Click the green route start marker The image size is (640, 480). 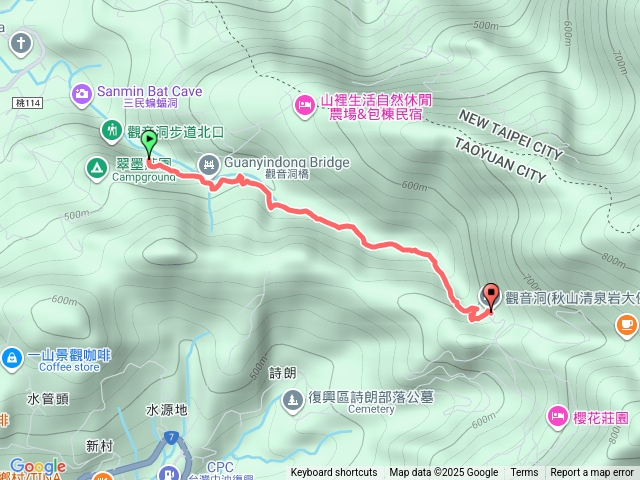click(149, 144)
